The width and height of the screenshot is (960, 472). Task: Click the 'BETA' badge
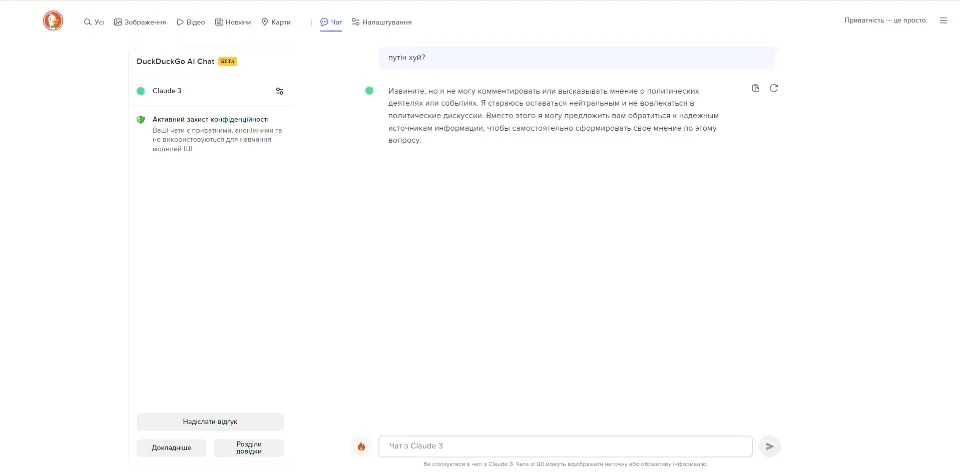coord(228,61)
